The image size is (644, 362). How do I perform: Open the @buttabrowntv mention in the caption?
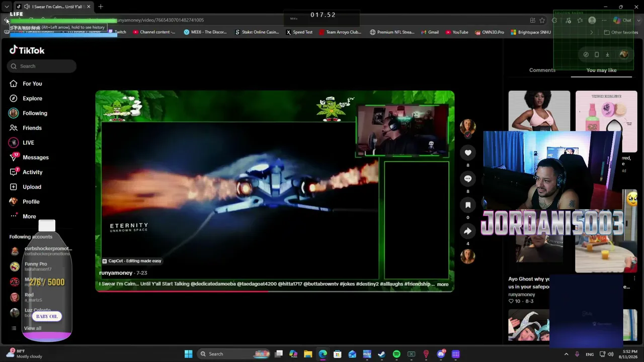pyautogui.click(x=320, y=284)
